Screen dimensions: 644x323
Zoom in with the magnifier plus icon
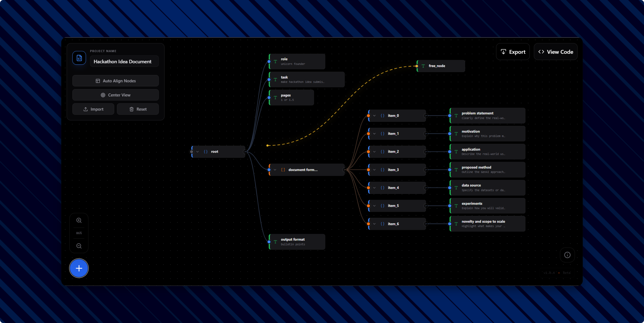[79, 220]
